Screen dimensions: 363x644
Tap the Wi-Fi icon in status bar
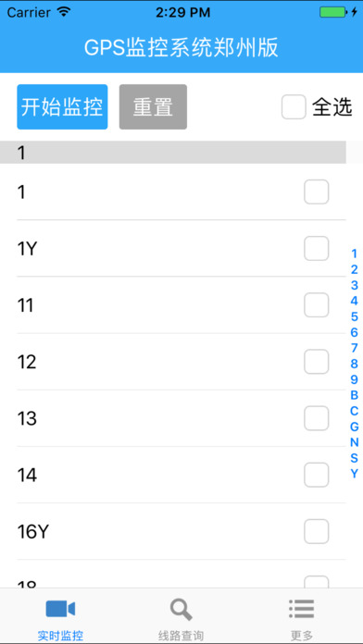point(63,12)
